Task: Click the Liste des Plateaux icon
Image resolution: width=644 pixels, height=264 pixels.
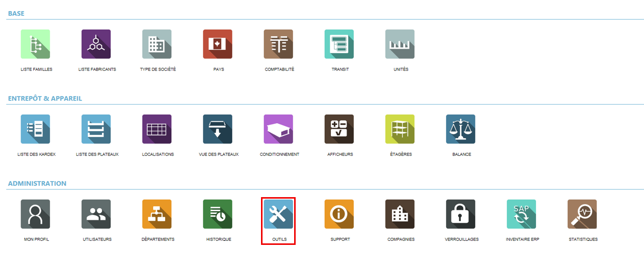Action: [96, 129]
